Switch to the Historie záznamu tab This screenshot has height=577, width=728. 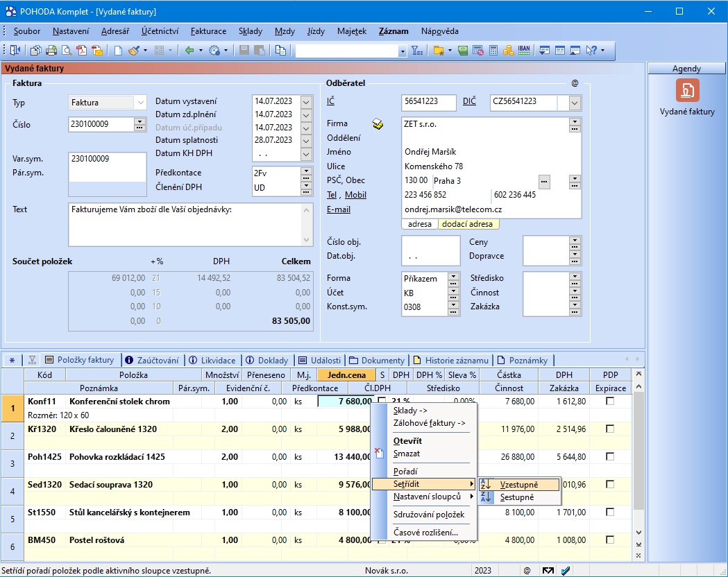(x=451, y=361)
